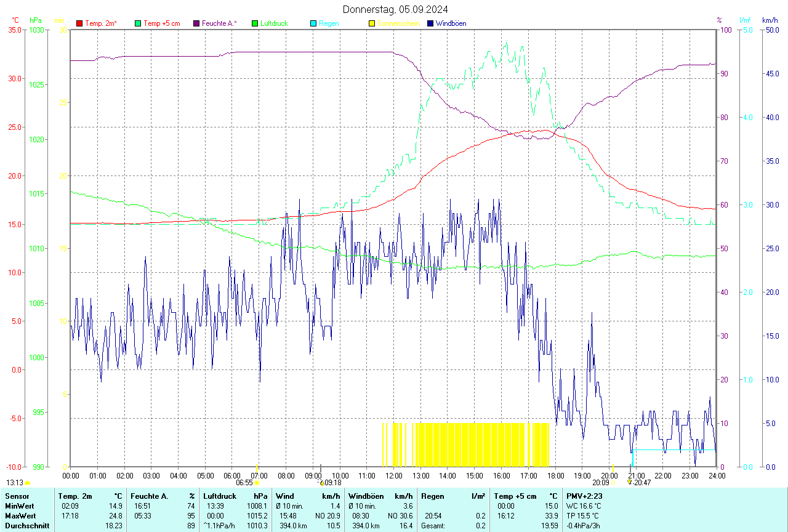The height and width of the screenshot is (532, 788).
Task: Click the sunrise icon next to 06:55
Action: (257, 483)
